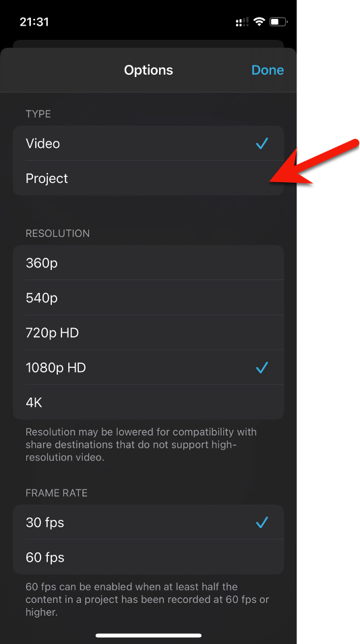Choose 1080p HD resolution
Image resolution: width=360 pixels, height=644 pixels.
pyautogui.click(x=148, y=368)
